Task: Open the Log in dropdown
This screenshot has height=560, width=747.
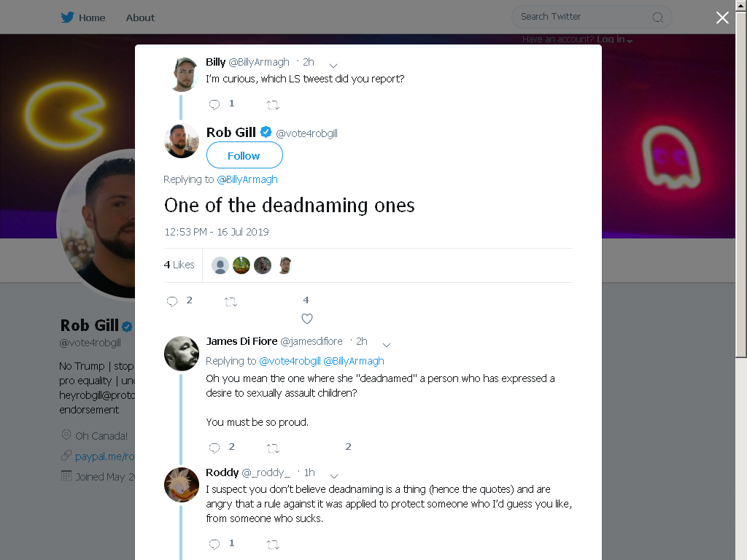Action: click(x=614, y=39)
